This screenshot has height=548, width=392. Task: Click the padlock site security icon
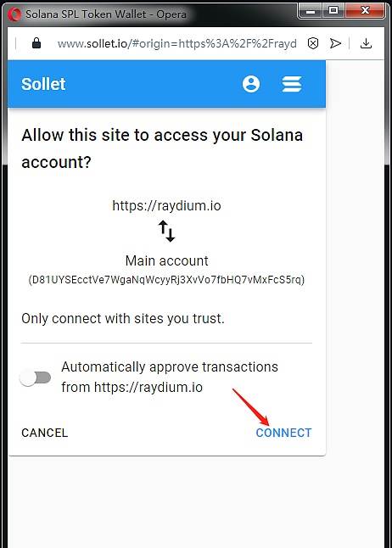pos(36,43)
